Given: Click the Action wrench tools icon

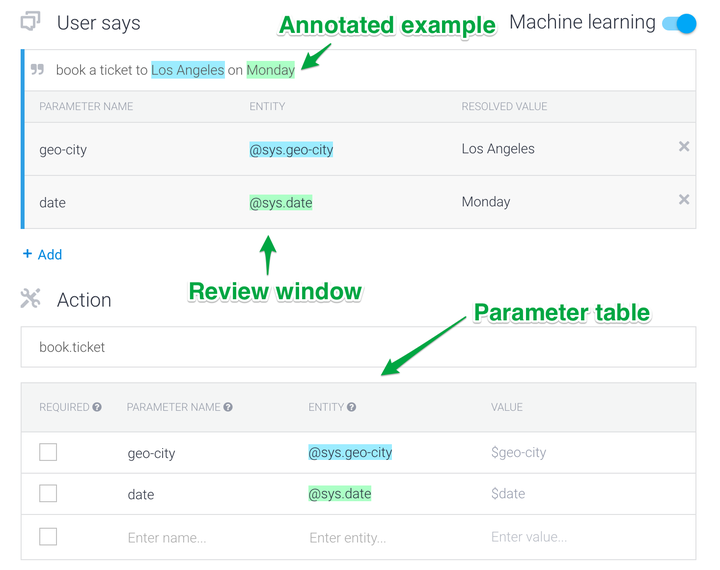Looking at the screenshot, I should click(31, 299).
